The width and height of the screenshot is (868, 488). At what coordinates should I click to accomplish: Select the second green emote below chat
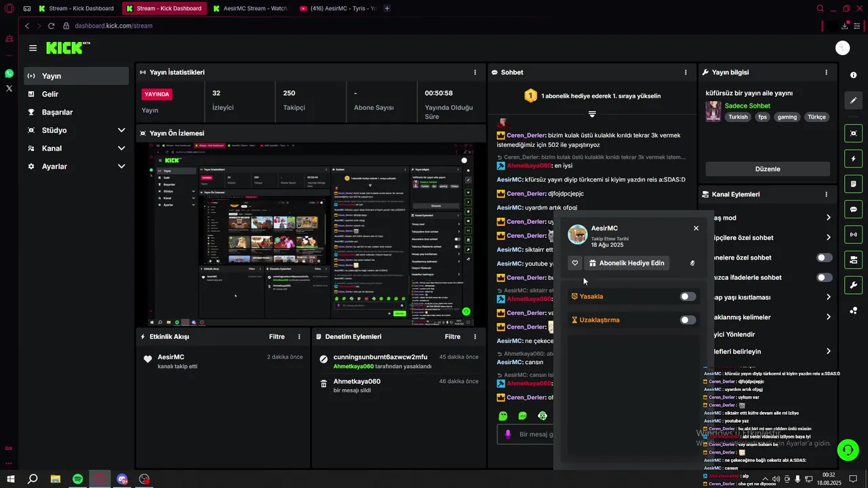pos(522,415)
